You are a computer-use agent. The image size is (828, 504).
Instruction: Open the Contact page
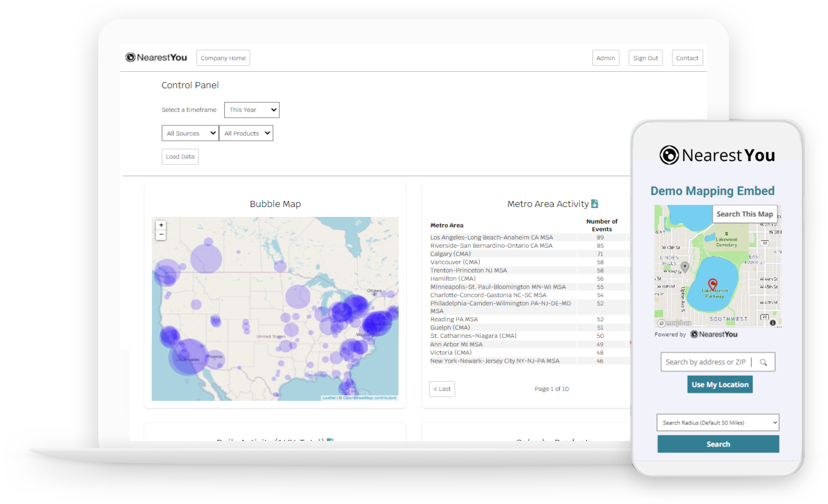click(687, 58)
